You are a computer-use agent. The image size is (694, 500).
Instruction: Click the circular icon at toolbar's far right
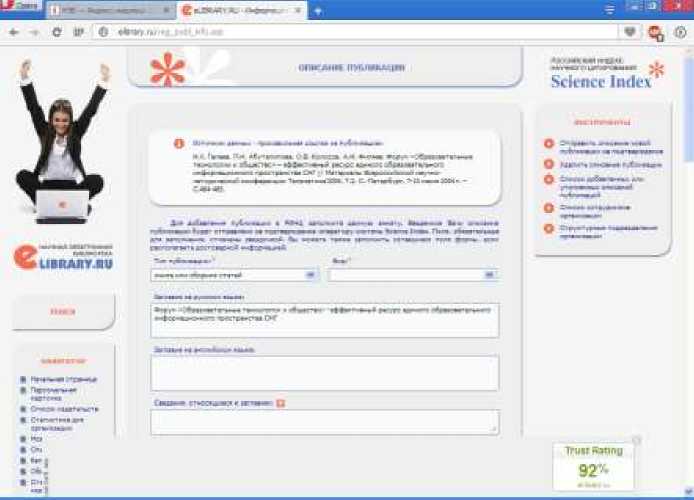[680, 32]
